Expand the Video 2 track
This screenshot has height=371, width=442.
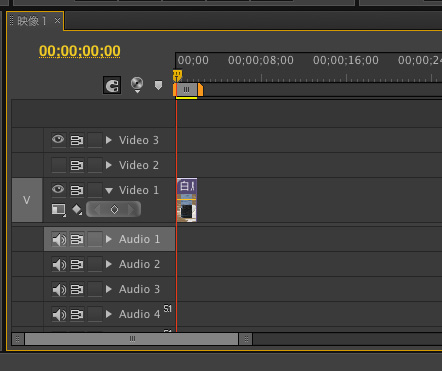coord(109,165)
